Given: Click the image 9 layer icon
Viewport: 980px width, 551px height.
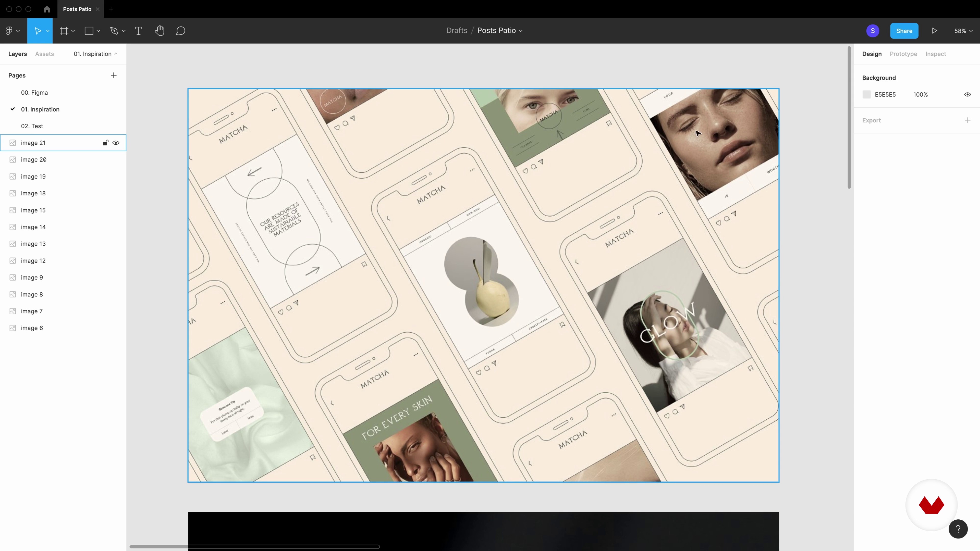Looking at the screenshot, I should (13, 278).
